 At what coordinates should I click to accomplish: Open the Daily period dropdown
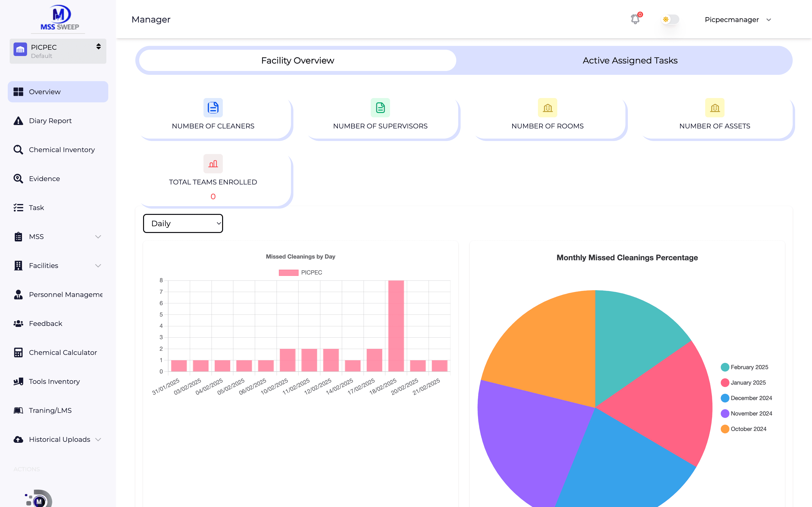click(183, 223)
